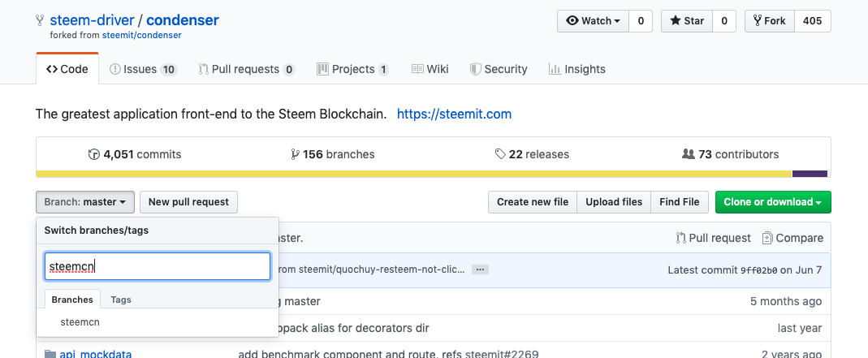Open the steem-driver owner link
This screenshot has width=868, height=358.
[92, 20]
